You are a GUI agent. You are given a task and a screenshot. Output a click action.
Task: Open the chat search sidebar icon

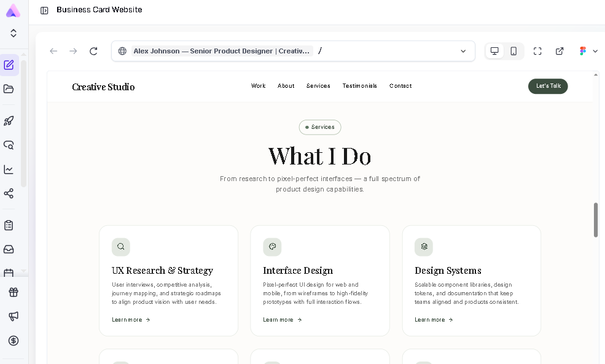(9, 145)
